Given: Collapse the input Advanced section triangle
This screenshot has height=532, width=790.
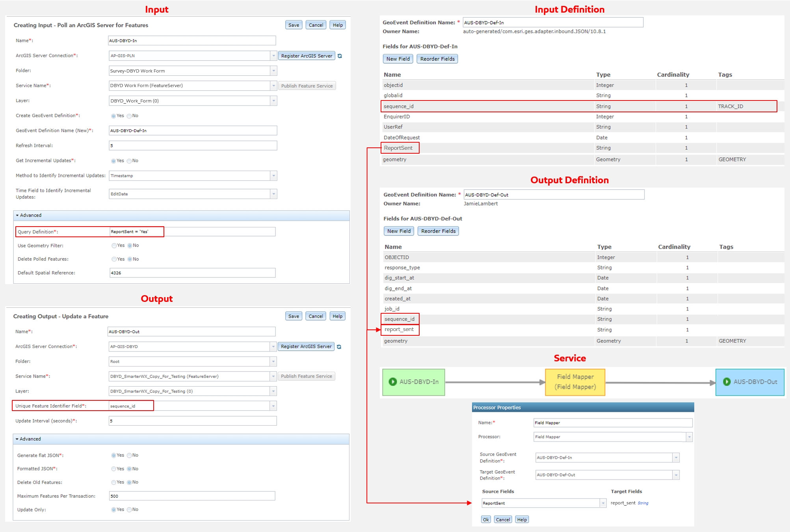Looking at the screenshot, I should 17,215.
